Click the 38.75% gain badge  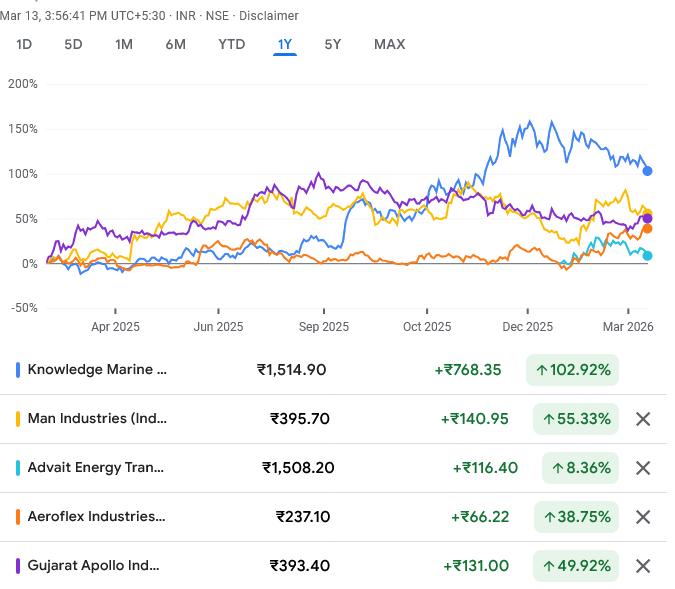[x=576, y=517]
